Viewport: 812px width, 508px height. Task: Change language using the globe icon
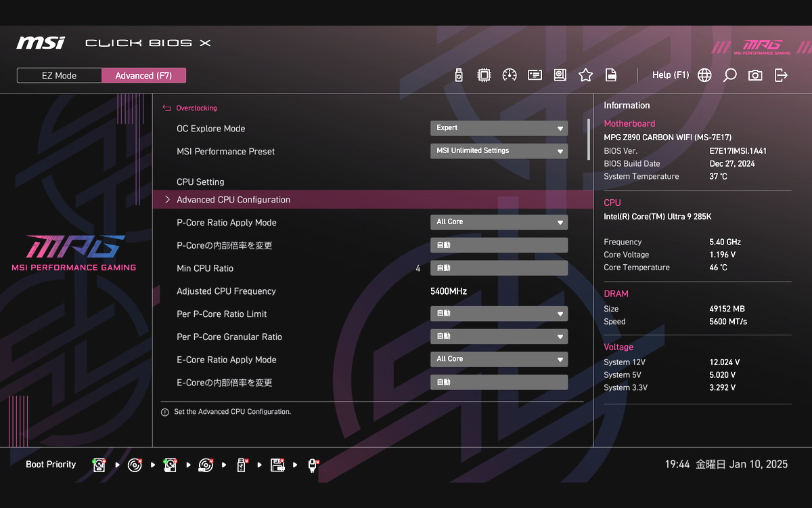[704, 75]
